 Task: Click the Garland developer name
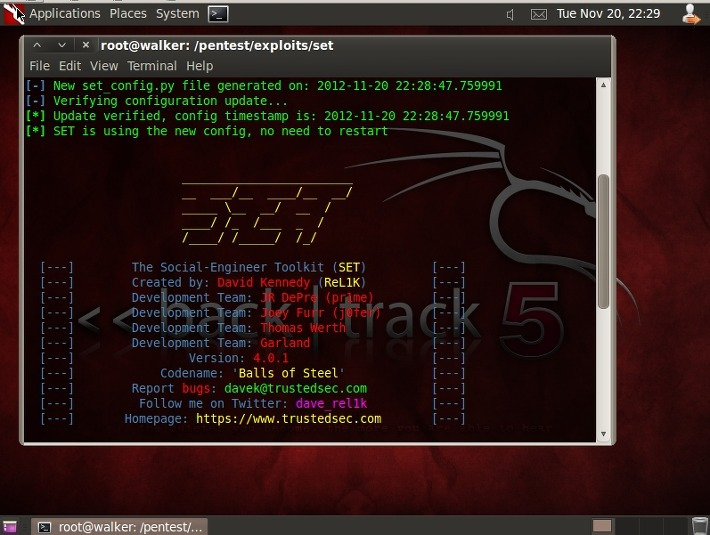285,343
